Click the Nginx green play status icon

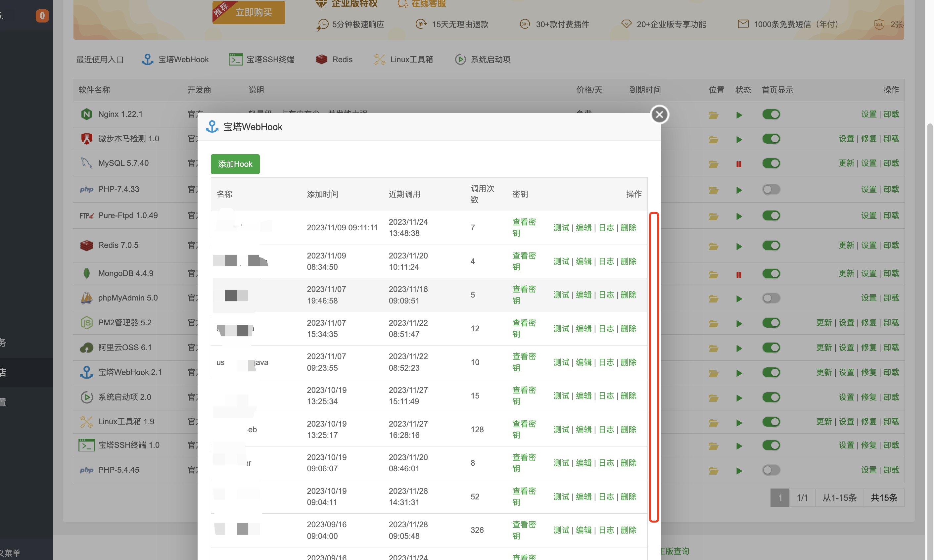[x=739, y=115]
